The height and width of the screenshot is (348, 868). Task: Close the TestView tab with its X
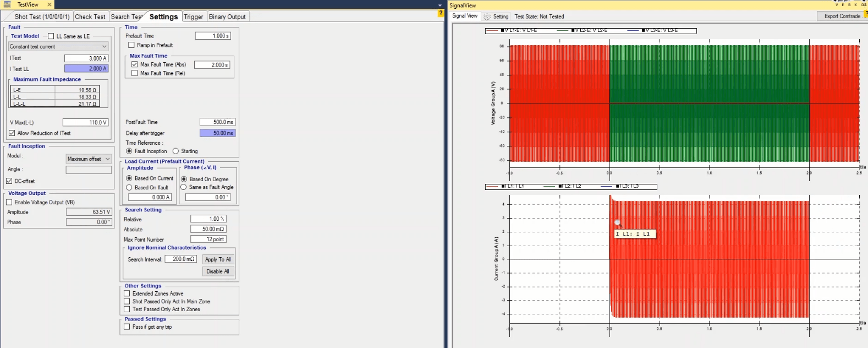(49, 4)
